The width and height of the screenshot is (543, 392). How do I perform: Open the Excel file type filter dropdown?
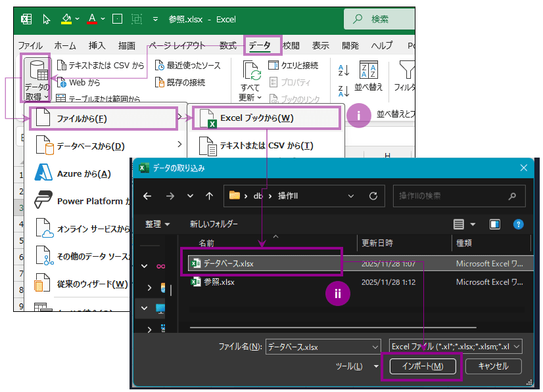coord(455,346)
